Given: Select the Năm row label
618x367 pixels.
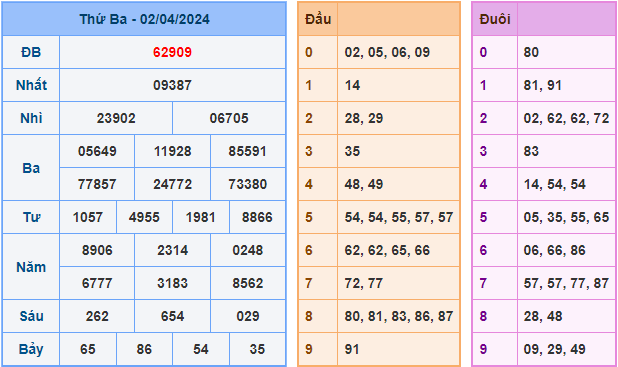Looking at the screenshot, I should [31, 267].
